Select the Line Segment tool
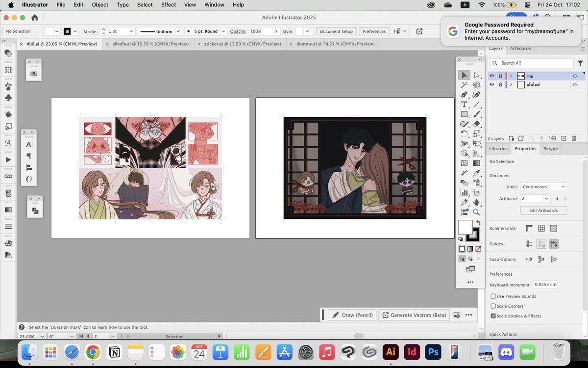The width and height of the screenshot is (588, 368). click(x=476, y=105)
